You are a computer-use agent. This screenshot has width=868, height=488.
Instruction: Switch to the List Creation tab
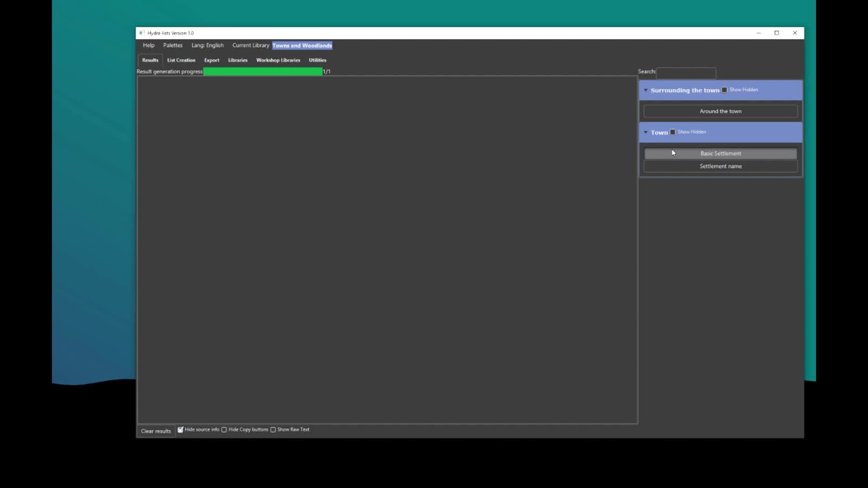(x=181, y=60)
